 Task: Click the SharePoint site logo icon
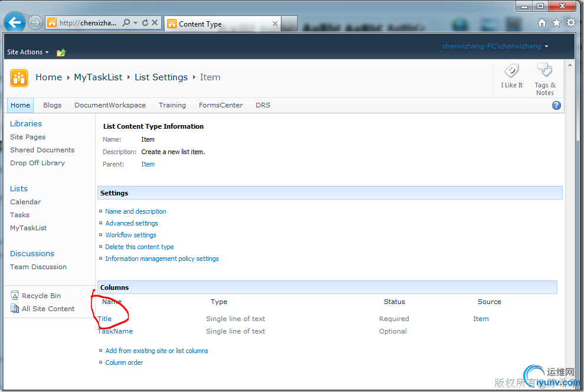pyautogui.click(x=19, y=78)
